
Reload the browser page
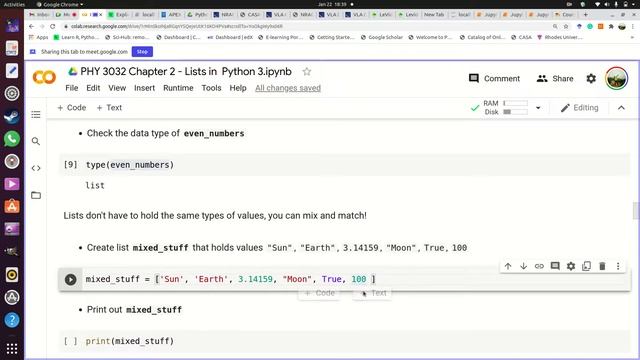click(53, 26)
